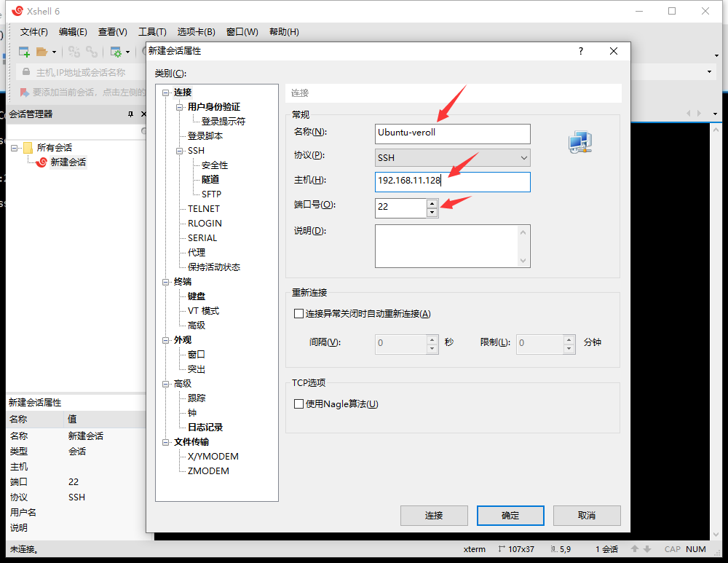Image resolution: width=728 pixels, height=563 pixels.
Task: Click the open session folder icon
Action: [42, 52]
